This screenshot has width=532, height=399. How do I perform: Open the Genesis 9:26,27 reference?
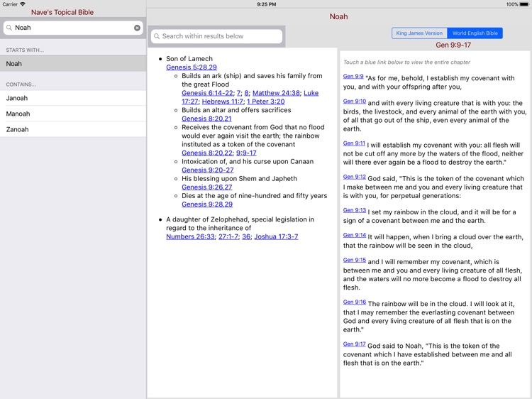point(207,187)
